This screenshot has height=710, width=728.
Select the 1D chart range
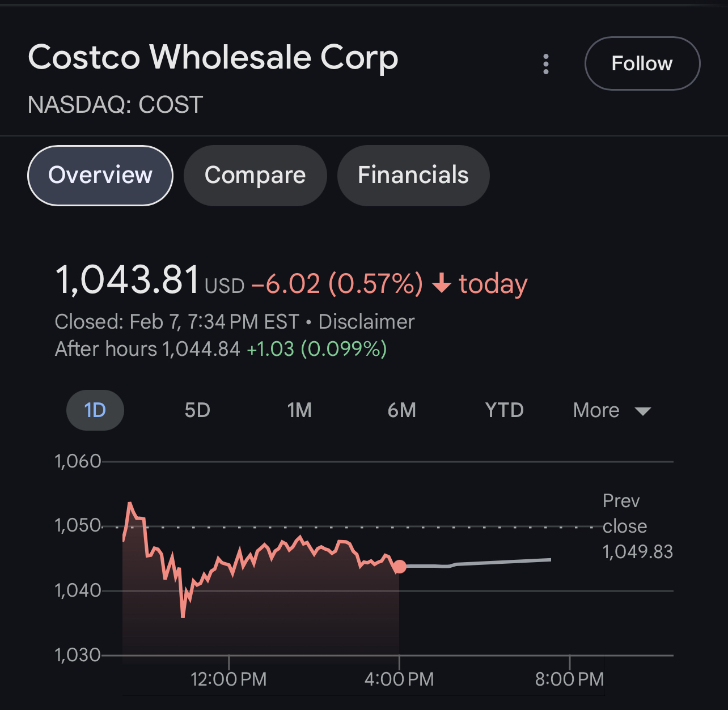[x=95, y=410]
